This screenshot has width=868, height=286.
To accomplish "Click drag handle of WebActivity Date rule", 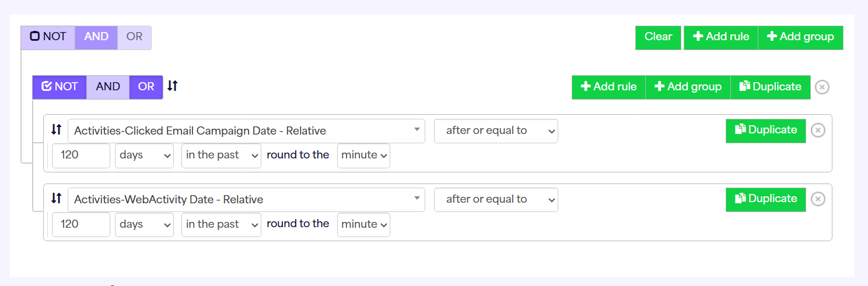I will coord(57,198).
